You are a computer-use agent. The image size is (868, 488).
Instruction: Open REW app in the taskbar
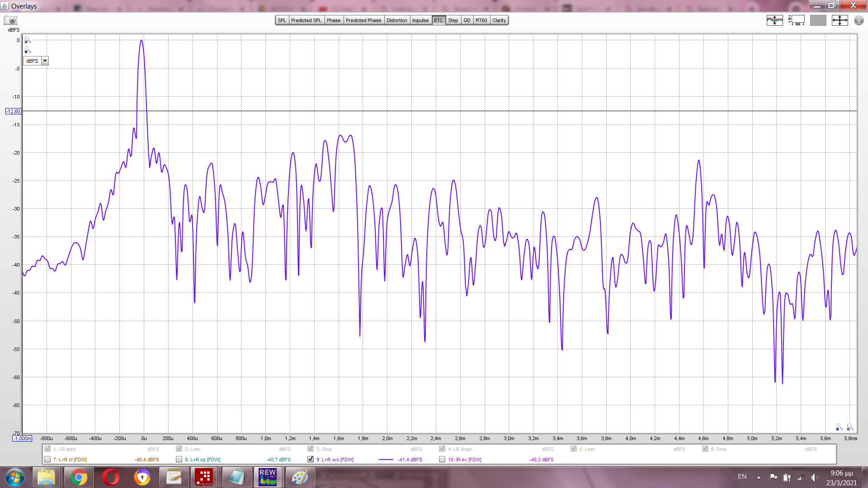(267, 477)
